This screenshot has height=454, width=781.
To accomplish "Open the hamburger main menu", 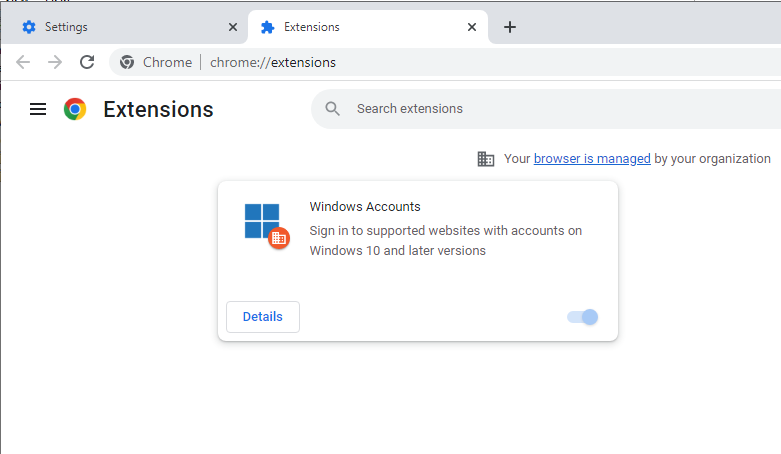I will click(x=38, y=109).
